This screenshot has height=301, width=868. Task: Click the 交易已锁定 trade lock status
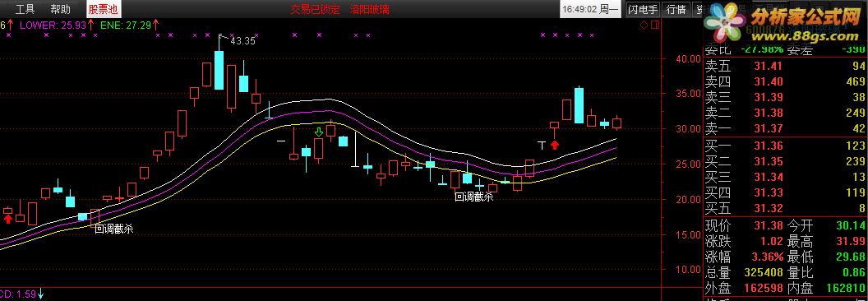click(x=315, y=9)
